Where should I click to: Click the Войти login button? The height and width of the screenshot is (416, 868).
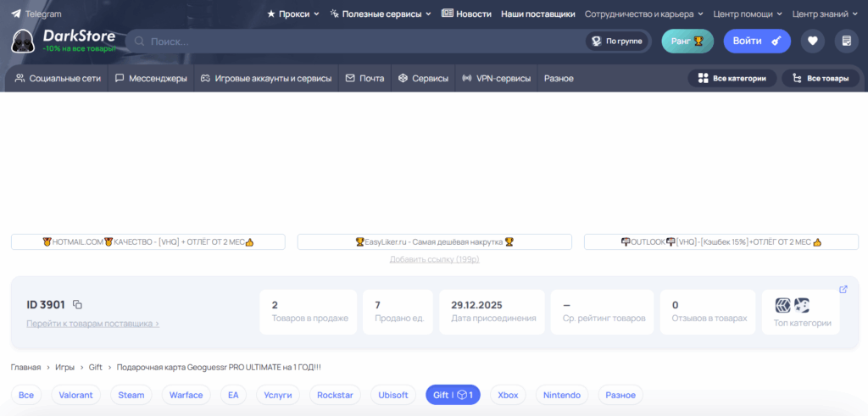[x=757, y=42]
